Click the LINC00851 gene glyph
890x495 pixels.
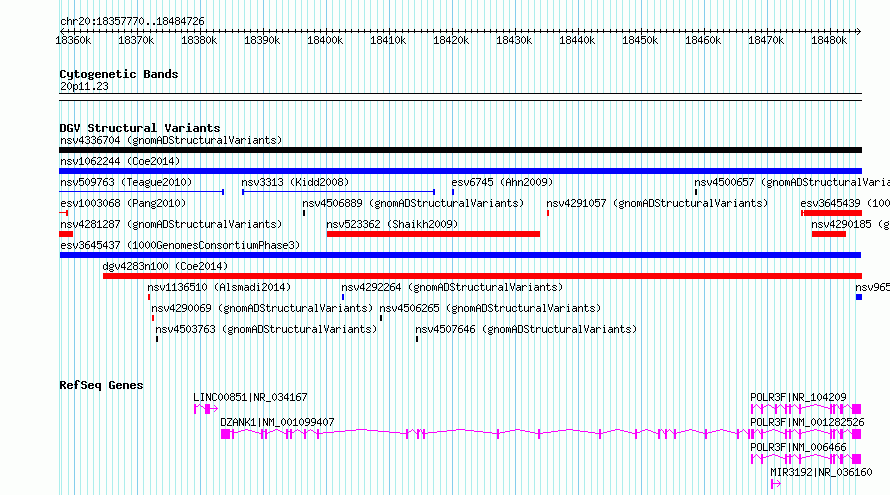tap(205, 409)
